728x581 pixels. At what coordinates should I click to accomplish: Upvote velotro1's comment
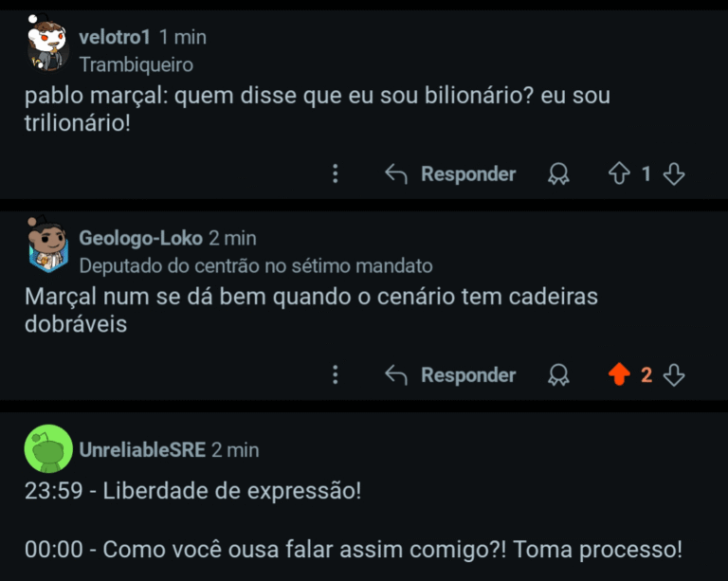pyautogui.click(x=619, y=174)
